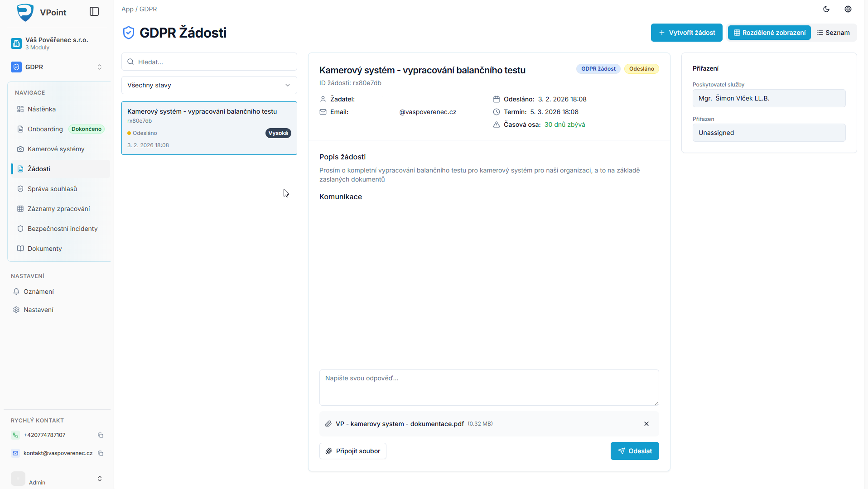
Task: Click Vytvořit žádost button
Action: tap(686, 33)
